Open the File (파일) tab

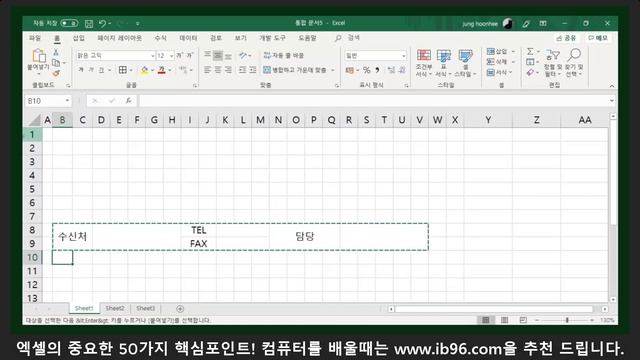point(35,38)
